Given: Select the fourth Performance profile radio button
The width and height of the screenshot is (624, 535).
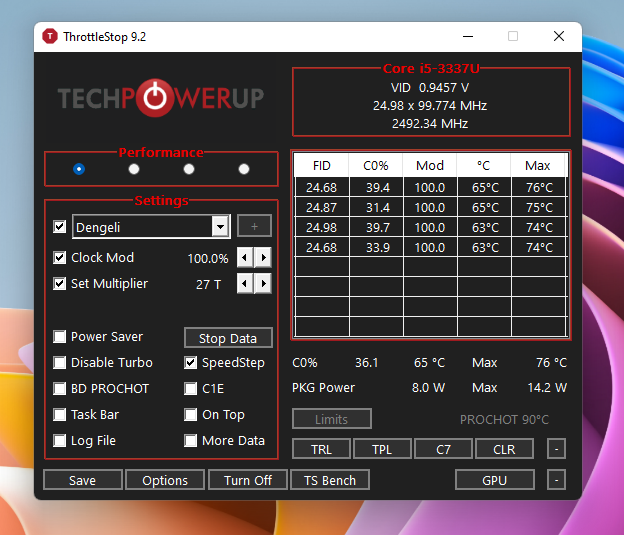Looking at the screenshot, I should [x=244, y=169].
